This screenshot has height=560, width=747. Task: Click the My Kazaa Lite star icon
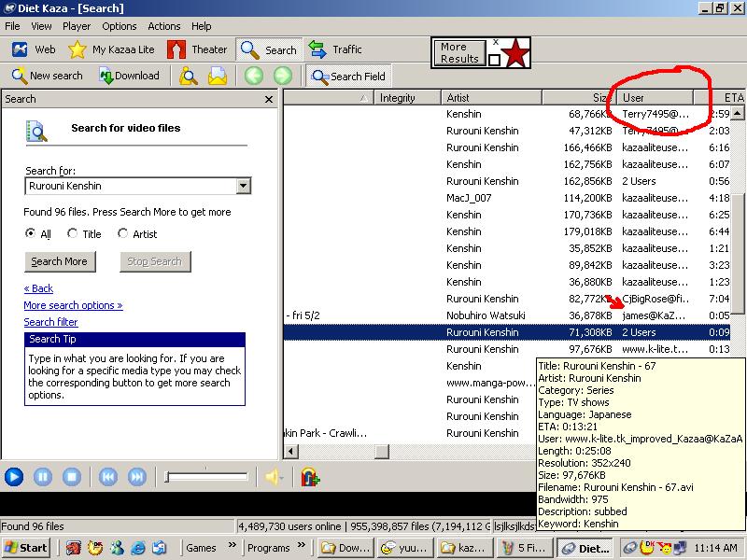pos(78,49)
